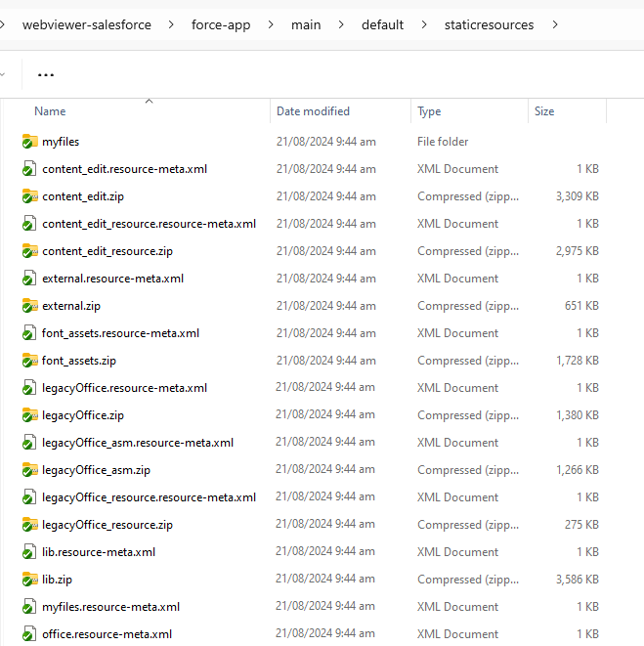Select content_edit.zip file name
The width and height of the screenshot is (644, 646).
tap(83, 196)
